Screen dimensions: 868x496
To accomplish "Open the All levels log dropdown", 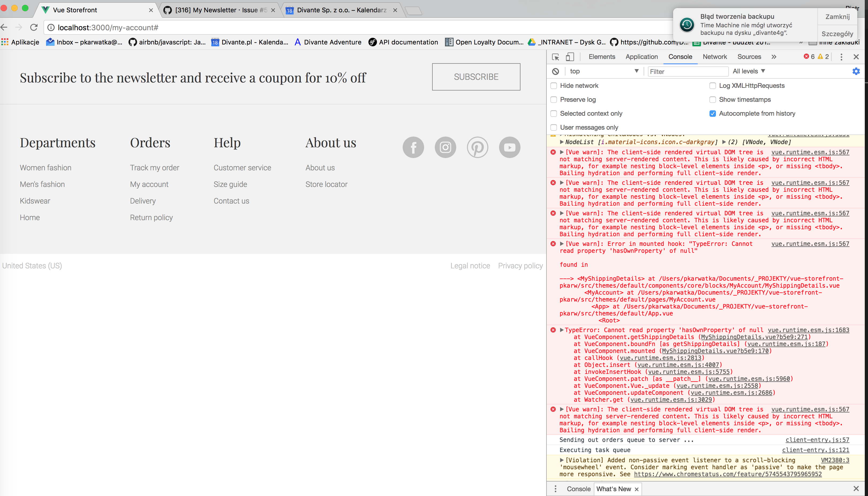I will pyautogui.click(x=749, y=71).
